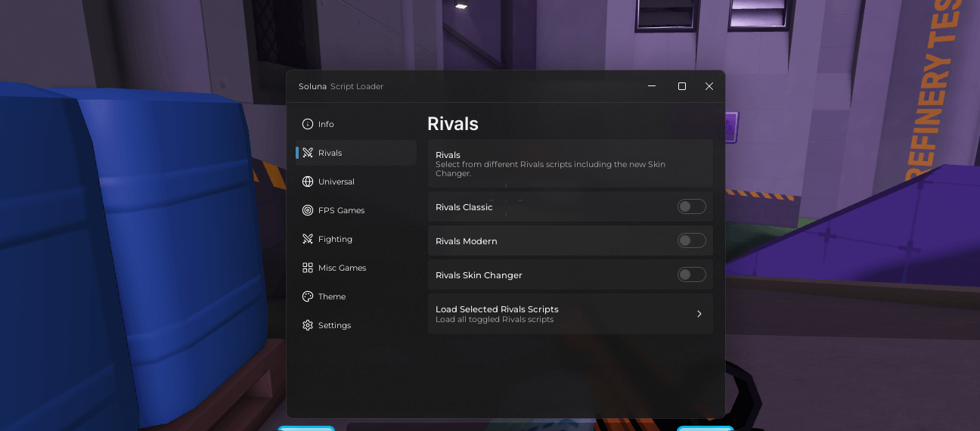Close the Soluna Script Loader window
The height and width of the screenshot is (431, 980).
pyautogui.click(x=709, y=86)
